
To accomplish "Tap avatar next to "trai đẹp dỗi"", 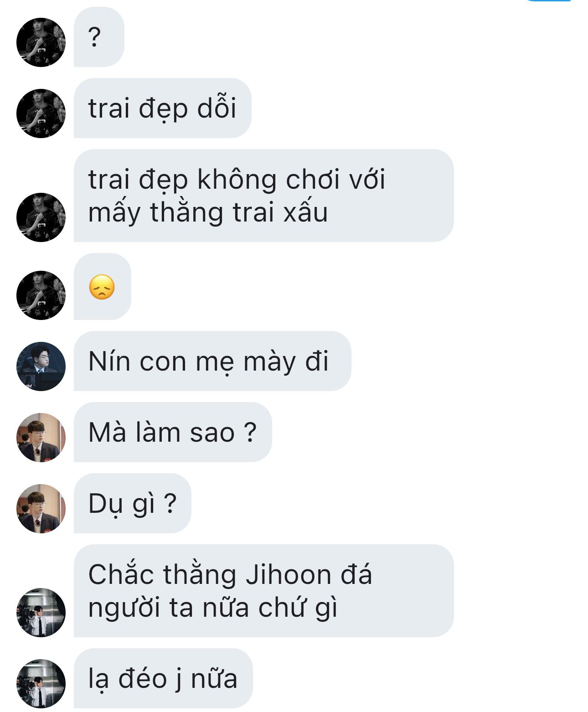I will tap(41, 114).
